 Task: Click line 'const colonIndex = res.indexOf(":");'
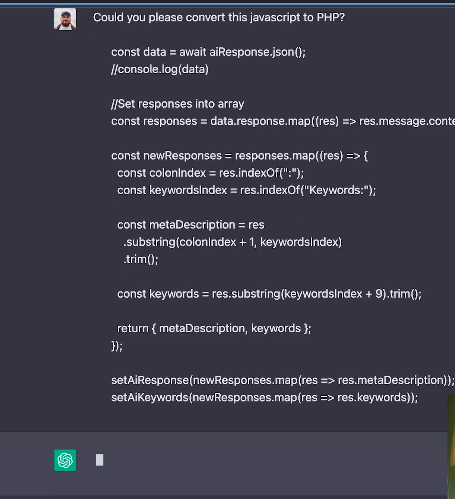tap(211, 173)
